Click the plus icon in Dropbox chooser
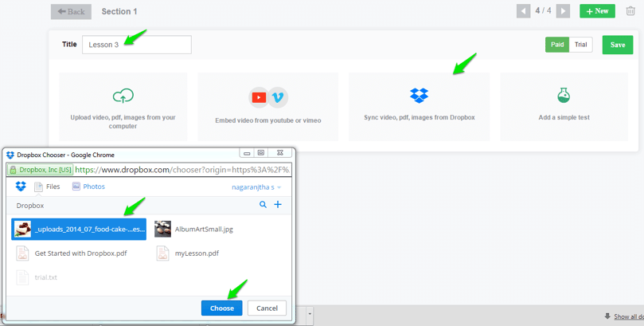The height and width of the screenshot is (326, 644). tap(278, 204)
